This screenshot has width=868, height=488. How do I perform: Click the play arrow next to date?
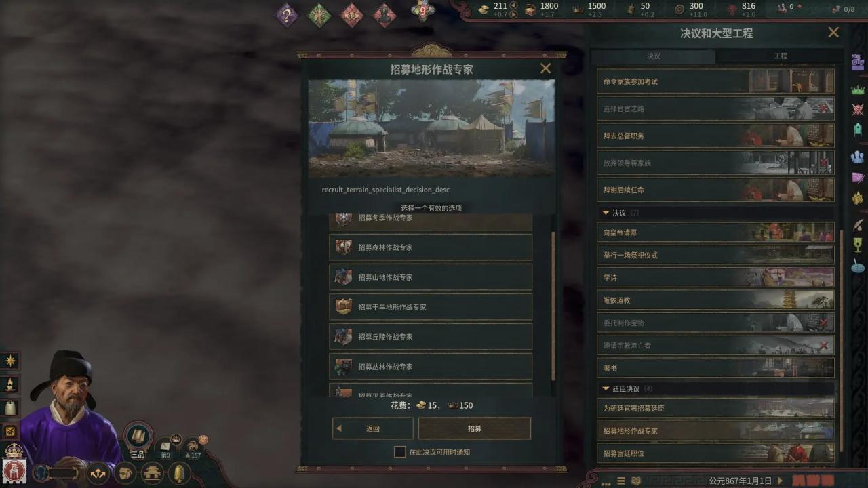pos(781,481)
